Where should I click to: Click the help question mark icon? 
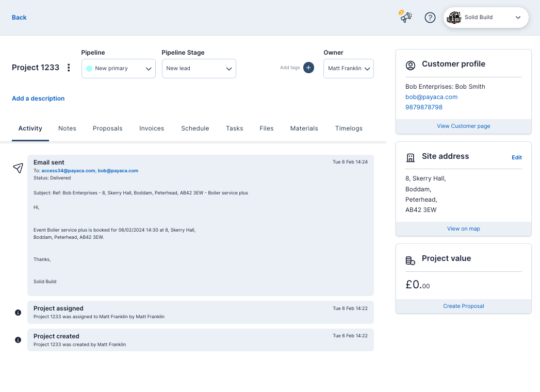(x=430, y=18)
